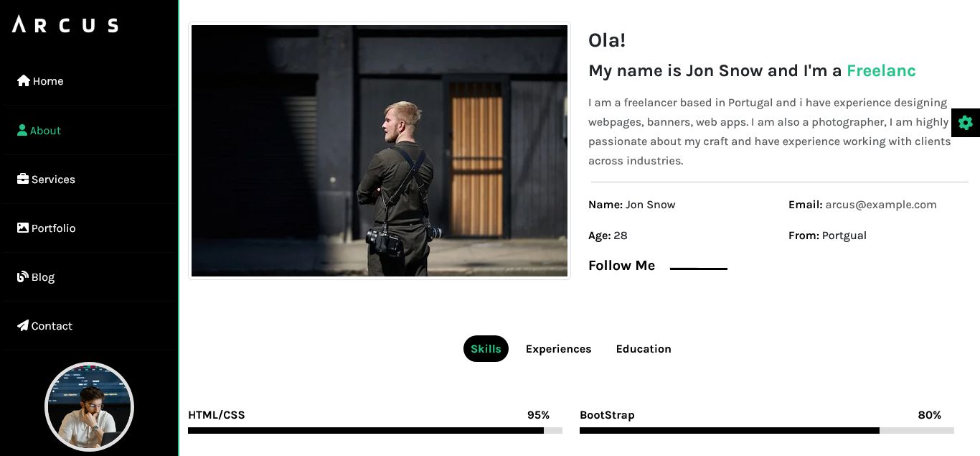Screen dimensions: 980x456
Task: Switch to the Skills tab
Action: point(486,349)
